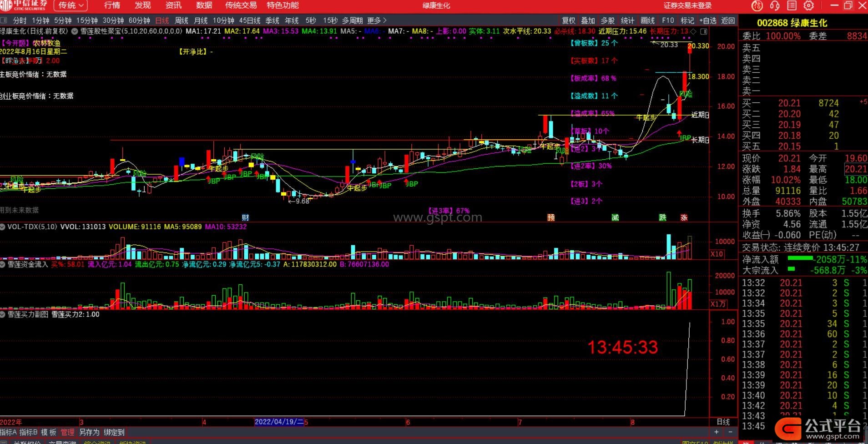The image size is (868, 444).
Task: Toggle the small panel icon left of 分时
Action: (4, 20)
